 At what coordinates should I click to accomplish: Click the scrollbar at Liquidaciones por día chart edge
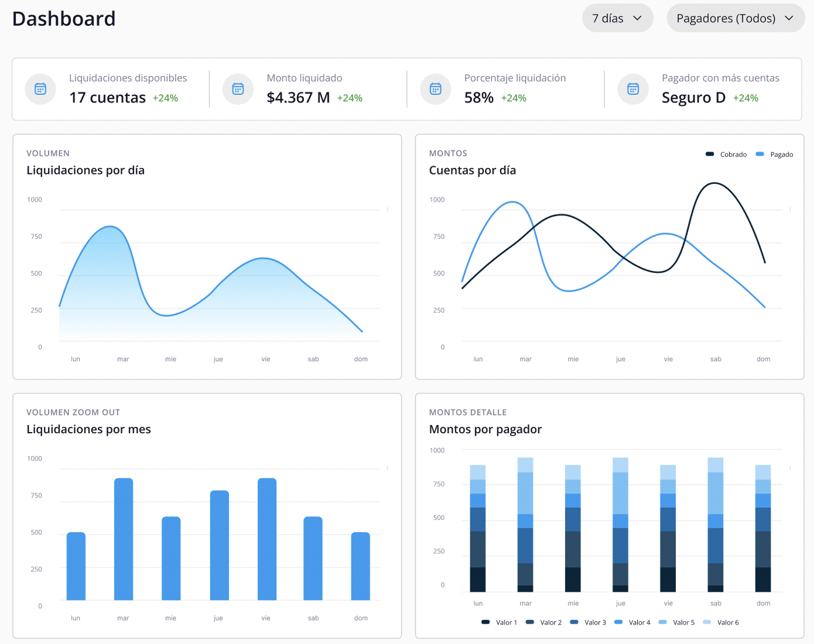pyautogui.click(x=387, y=210)
